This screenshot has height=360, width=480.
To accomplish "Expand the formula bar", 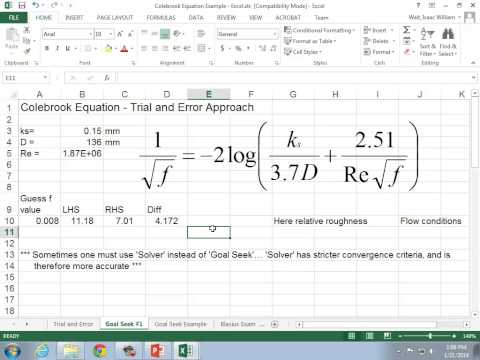I will coord(473,78).
